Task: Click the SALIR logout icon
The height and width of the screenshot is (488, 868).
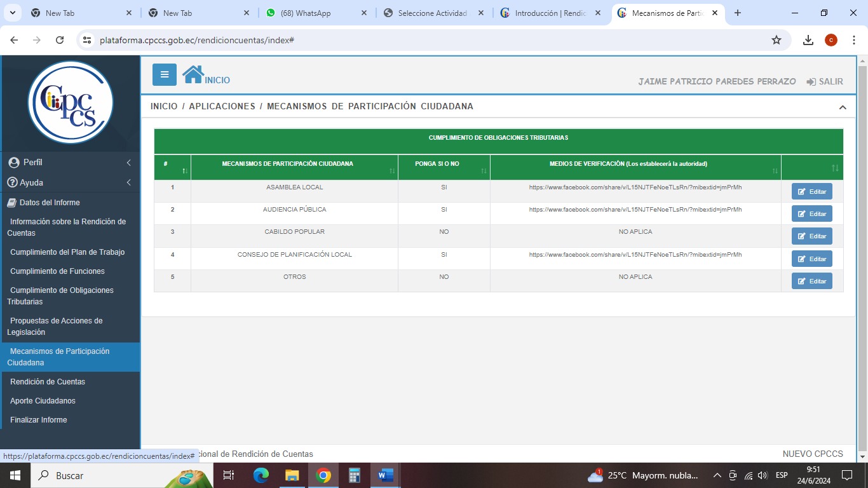Action: tap(811, 82)
